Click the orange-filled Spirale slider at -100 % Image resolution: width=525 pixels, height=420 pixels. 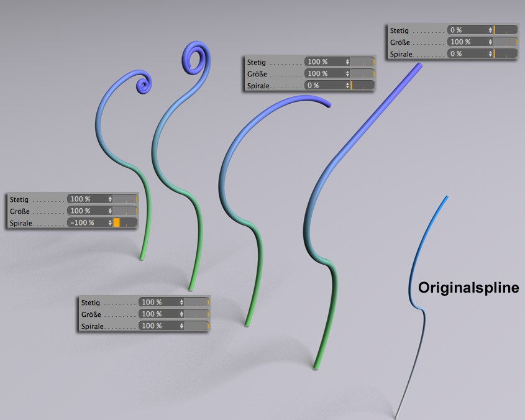pyautogui.click(x=126, y=222)
